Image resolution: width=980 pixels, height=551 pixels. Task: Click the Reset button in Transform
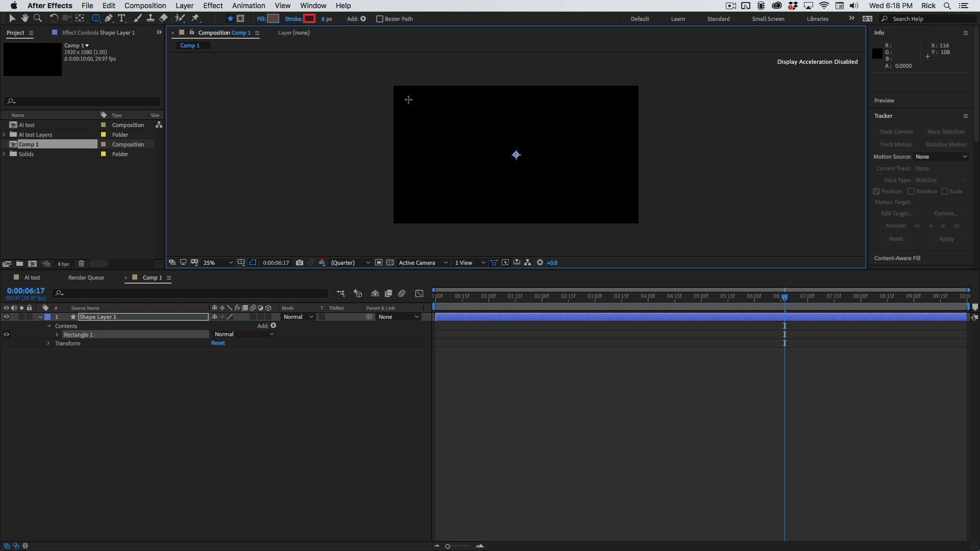pos(219,343)
